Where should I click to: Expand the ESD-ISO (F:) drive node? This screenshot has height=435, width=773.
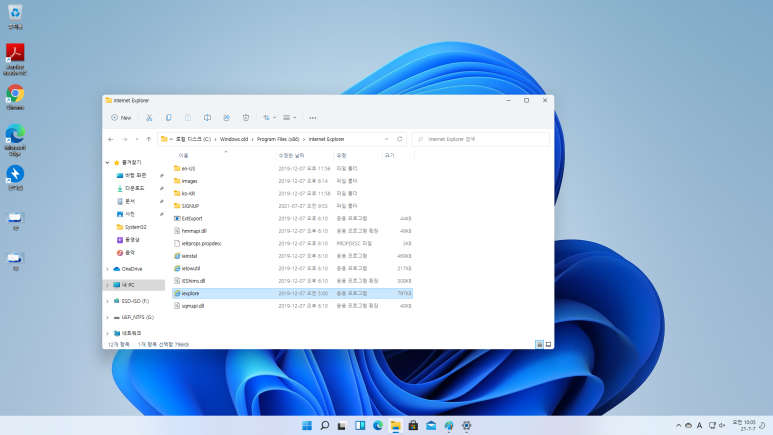coord(107,301)
